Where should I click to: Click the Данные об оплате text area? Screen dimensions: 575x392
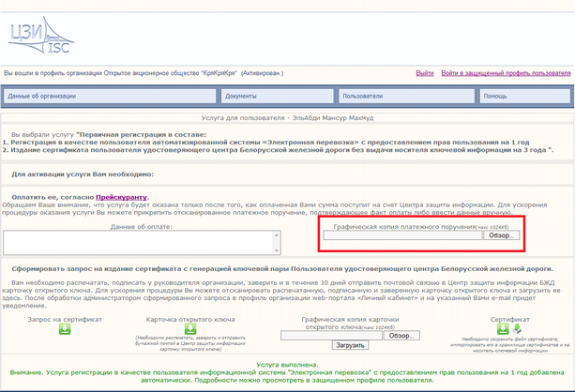coord(142,242)
